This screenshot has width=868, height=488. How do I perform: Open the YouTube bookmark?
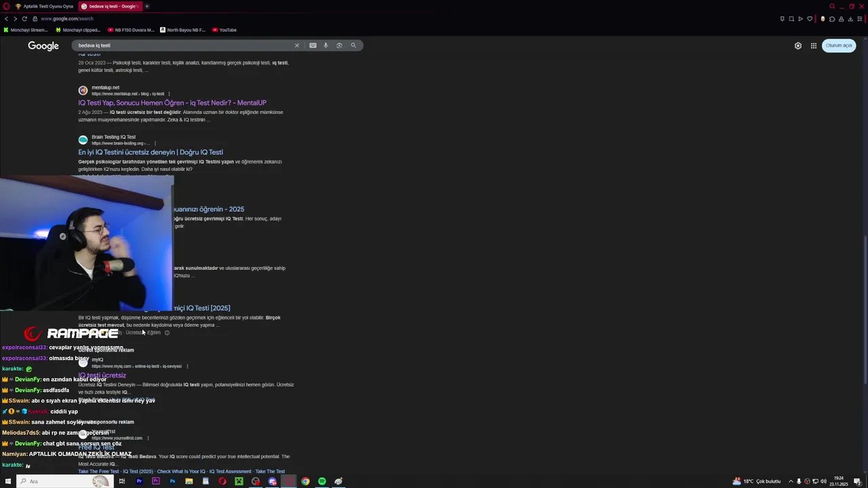tap(224, 30)
